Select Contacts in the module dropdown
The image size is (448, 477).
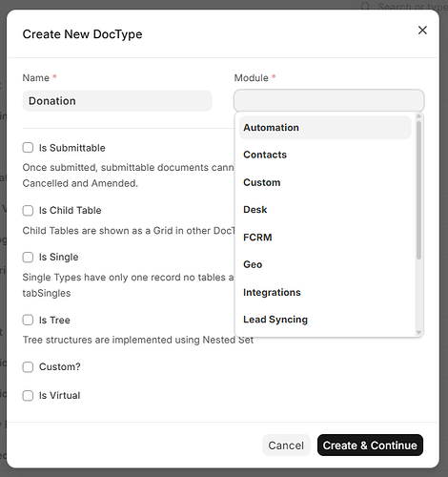[x=325, y=155]
